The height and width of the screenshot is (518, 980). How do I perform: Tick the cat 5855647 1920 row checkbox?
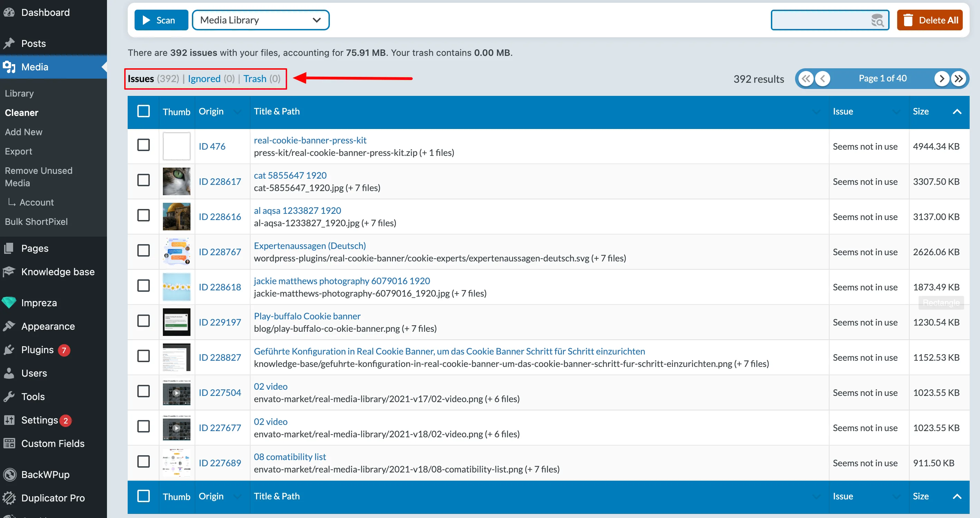pos(144,180)
